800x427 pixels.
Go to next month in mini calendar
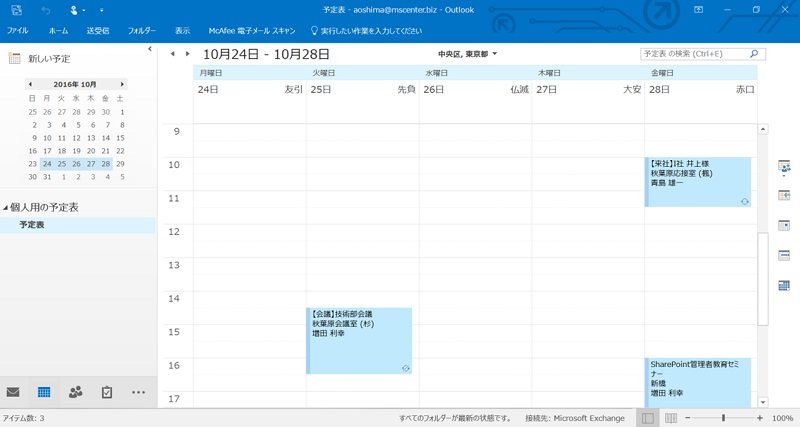tap(122, 84)
